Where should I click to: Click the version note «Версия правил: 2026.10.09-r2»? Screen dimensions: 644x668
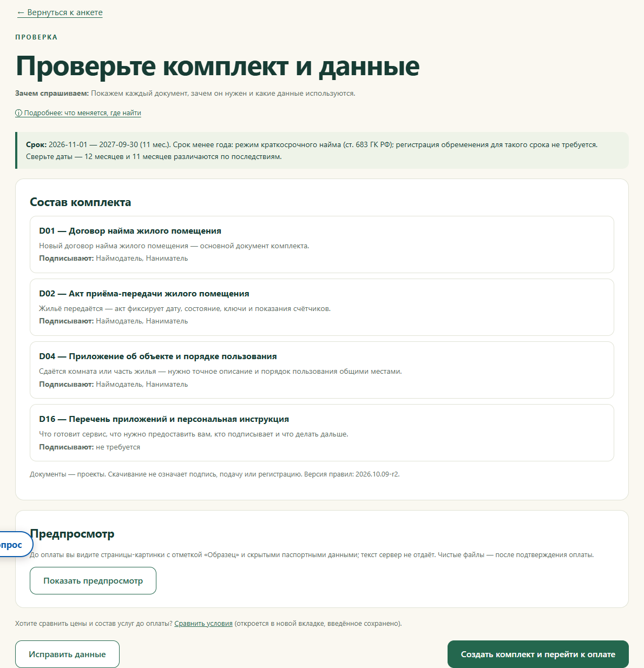click(x=352, y=474)
